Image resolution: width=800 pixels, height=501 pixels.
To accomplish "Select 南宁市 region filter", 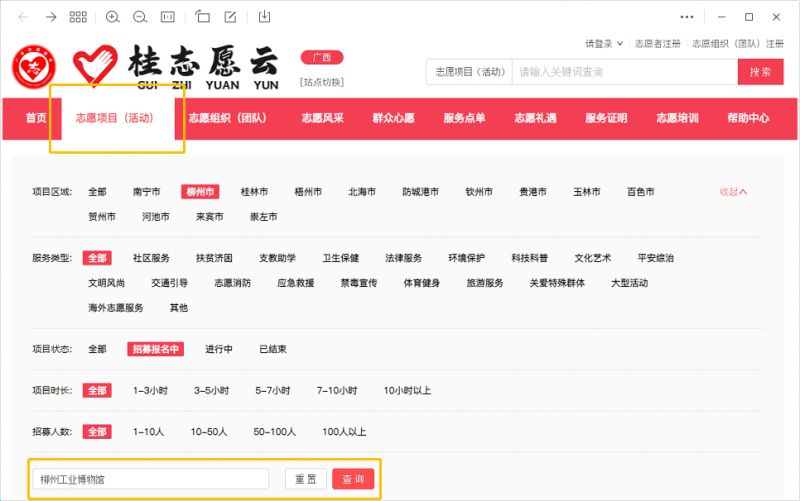I will (146, 192).
